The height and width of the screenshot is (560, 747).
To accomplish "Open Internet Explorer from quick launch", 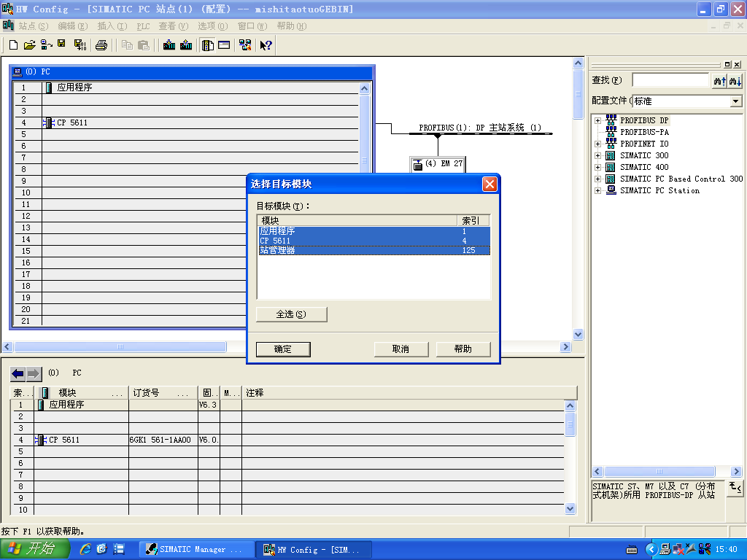I will (85, 549).
